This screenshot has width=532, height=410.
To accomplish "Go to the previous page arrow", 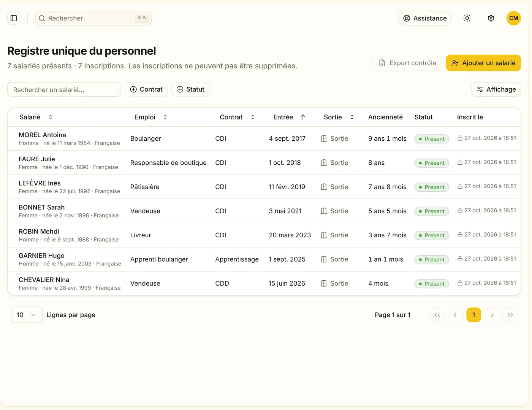I will tap(455, 315).
